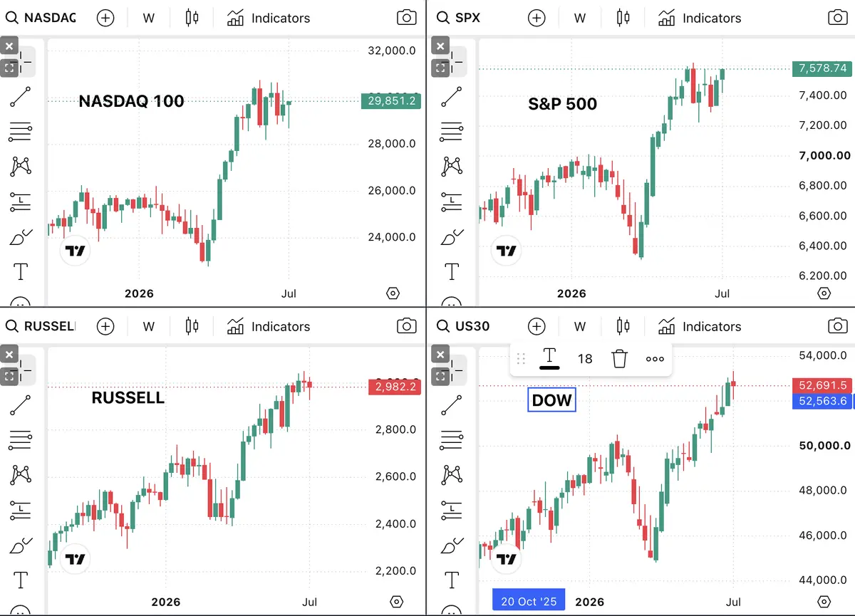Open more options in the DOW text toolbar
Screen dimensions: 855x616
[655, 358]
